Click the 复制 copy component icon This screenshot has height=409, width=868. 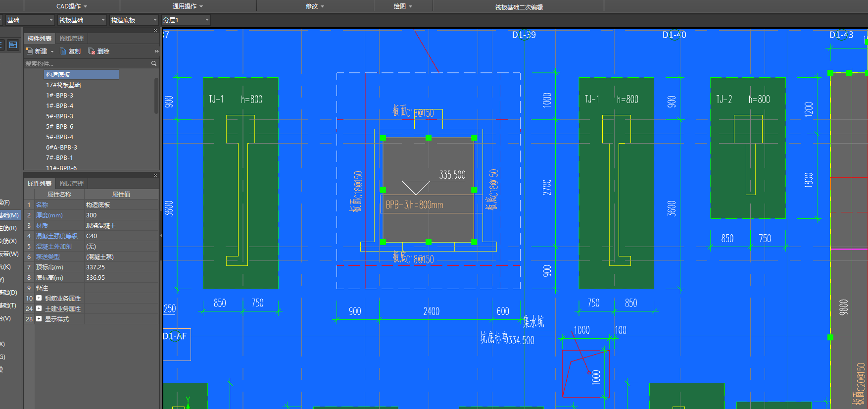pos(63,51)
